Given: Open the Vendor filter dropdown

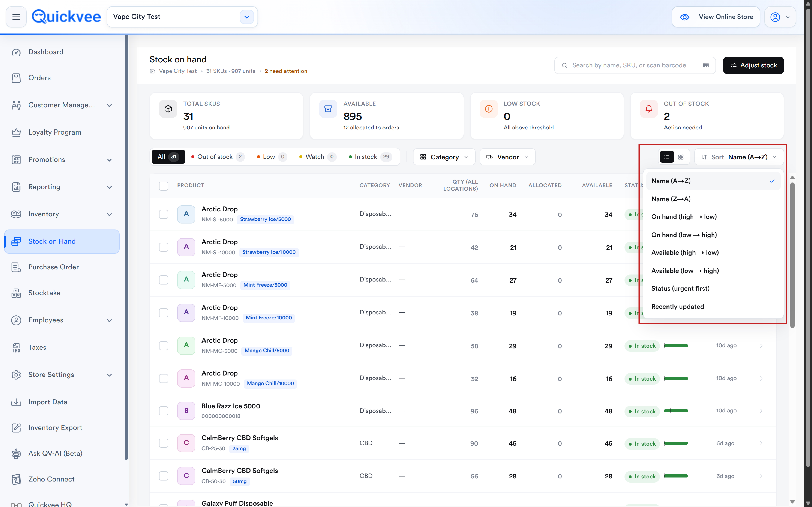Looking at the screenshot, I should point(508,157).
